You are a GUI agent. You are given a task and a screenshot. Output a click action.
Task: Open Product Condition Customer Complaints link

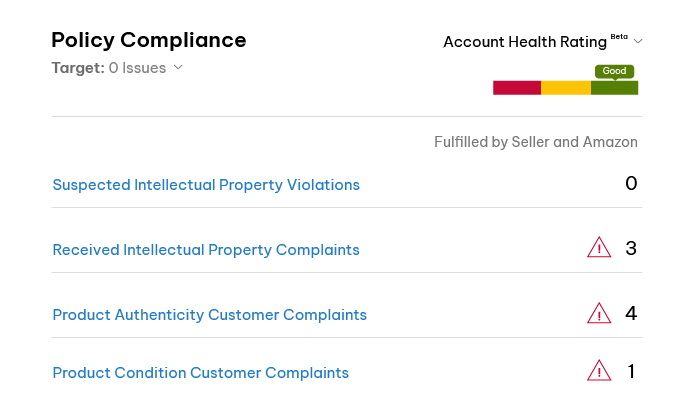[201, 373]
